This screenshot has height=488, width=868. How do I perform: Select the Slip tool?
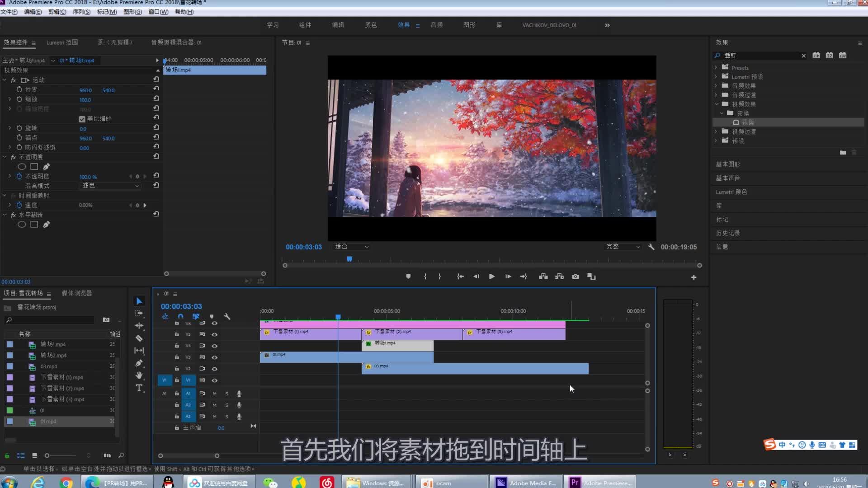tap(139, 350)
